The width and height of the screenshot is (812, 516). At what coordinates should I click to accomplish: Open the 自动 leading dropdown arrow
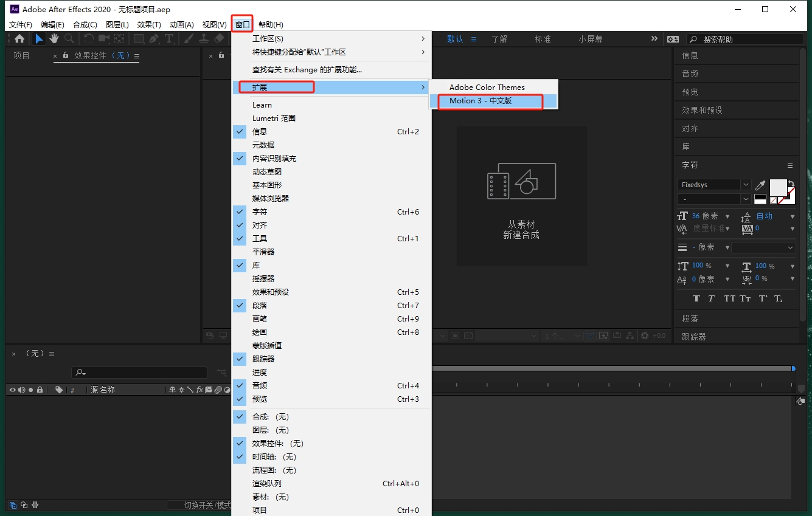[x=793, y=216]
